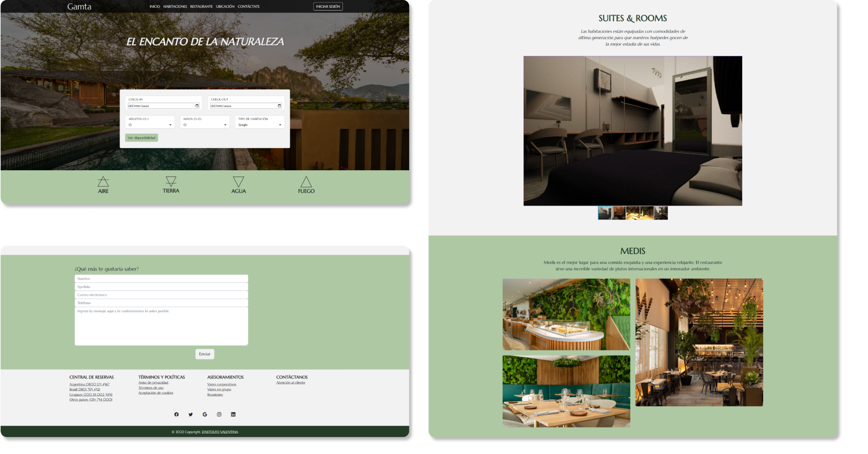
Task: Open the Aviso de privacidad link
Action: pyautogui.click(x=153, y=382)
